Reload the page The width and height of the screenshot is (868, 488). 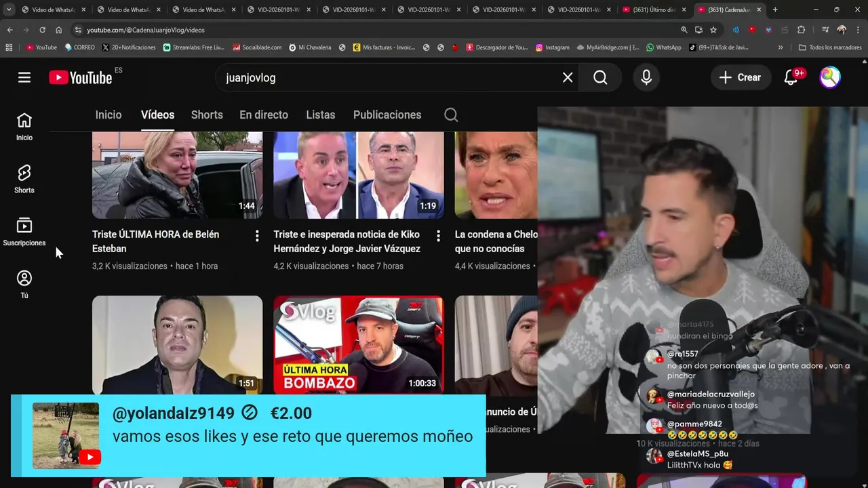tap(42, 30)
